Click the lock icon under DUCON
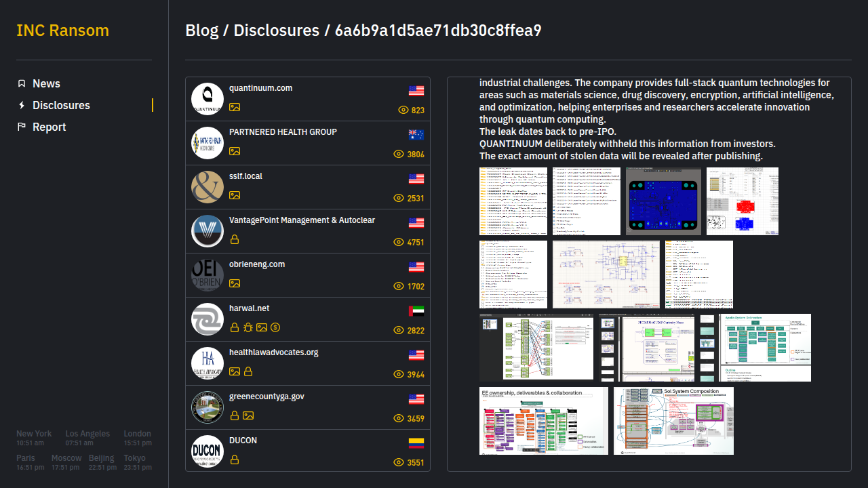 click(235, 460)
